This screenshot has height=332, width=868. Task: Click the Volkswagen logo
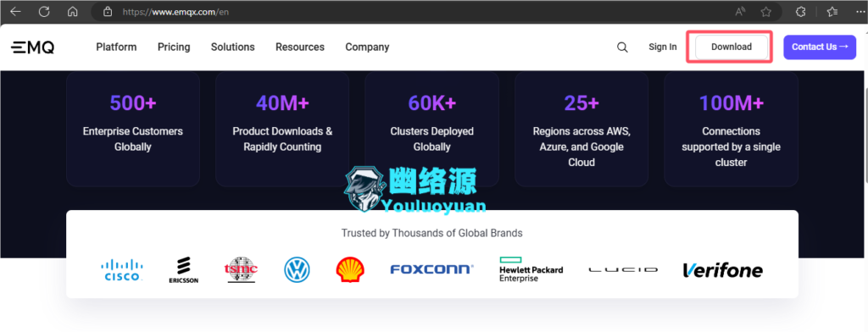[x=298, y=270]
